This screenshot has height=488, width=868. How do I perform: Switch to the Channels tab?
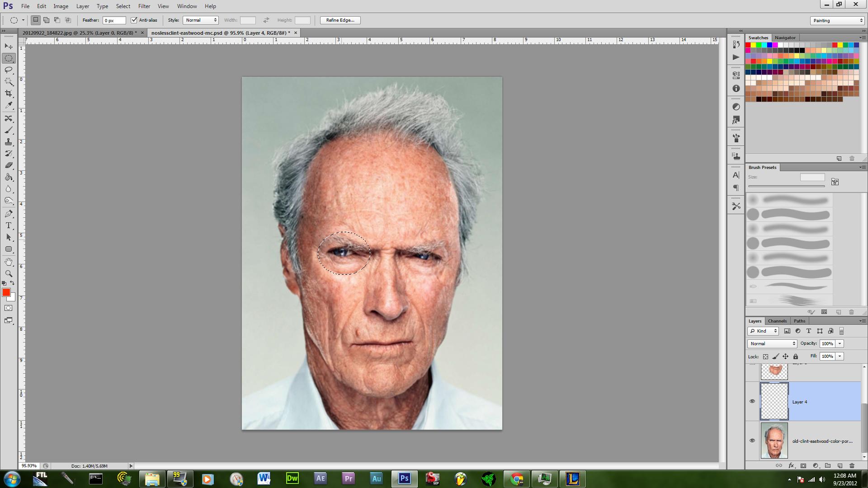pyautogui.click(x=777, y=321)
